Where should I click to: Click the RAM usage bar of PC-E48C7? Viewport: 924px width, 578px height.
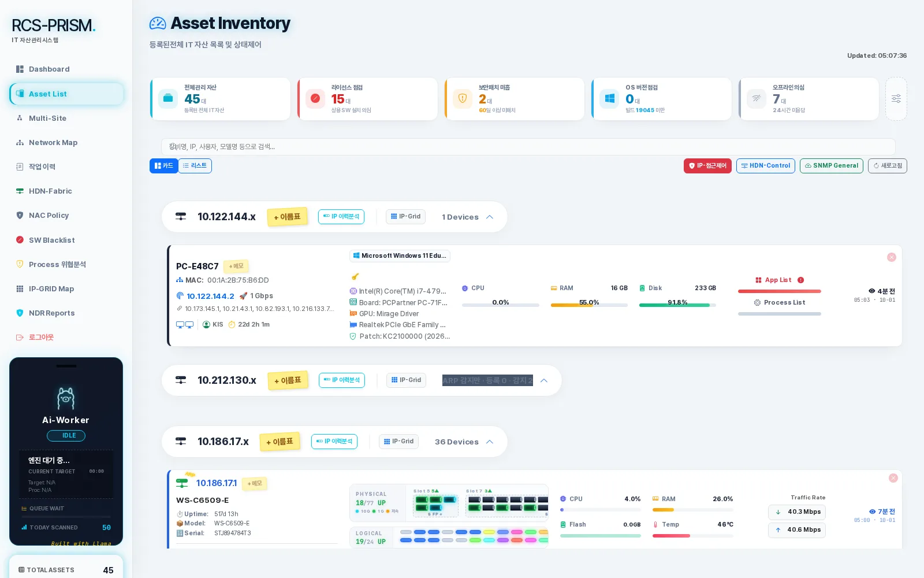589,305
